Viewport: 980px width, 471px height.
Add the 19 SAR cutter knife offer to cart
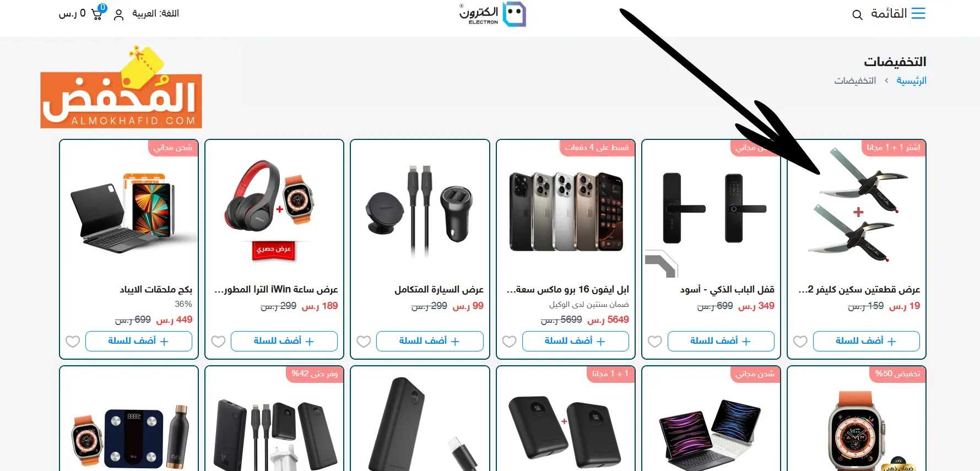[x=866, y=341]
